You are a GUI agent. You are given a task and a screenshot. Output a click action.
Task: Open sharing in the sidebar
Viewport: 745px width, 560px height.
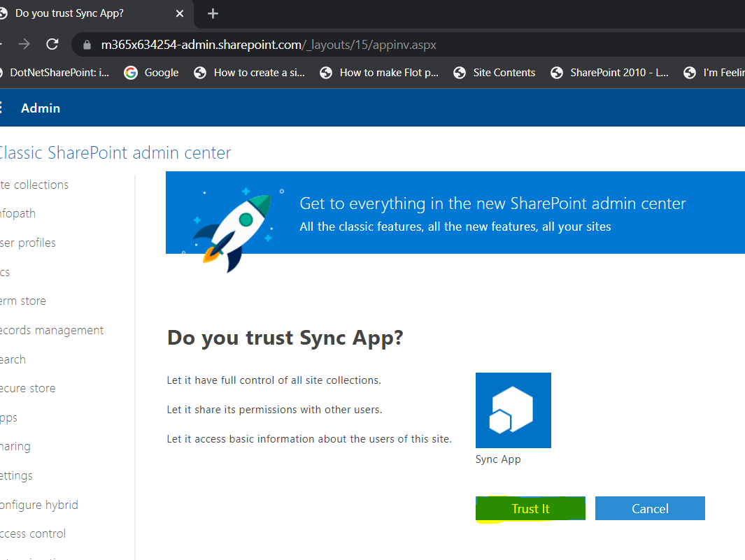[x=15, y=447]
